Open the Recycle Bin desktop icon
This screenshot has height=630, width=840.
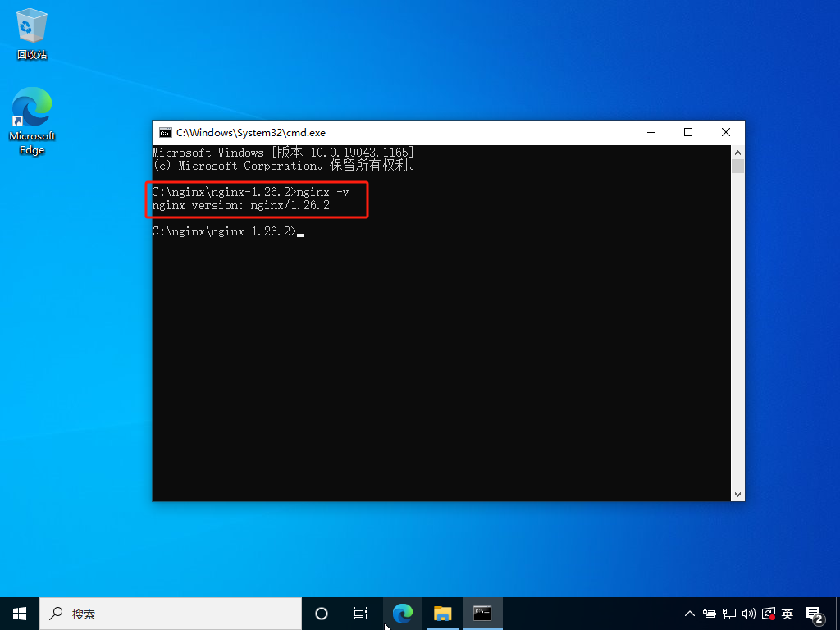32,33
